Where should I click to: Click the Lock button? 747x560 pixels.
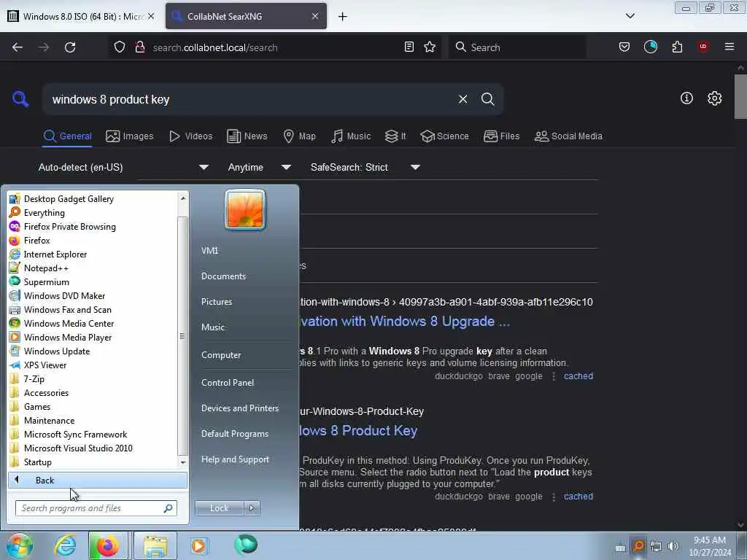click(219, 508)
